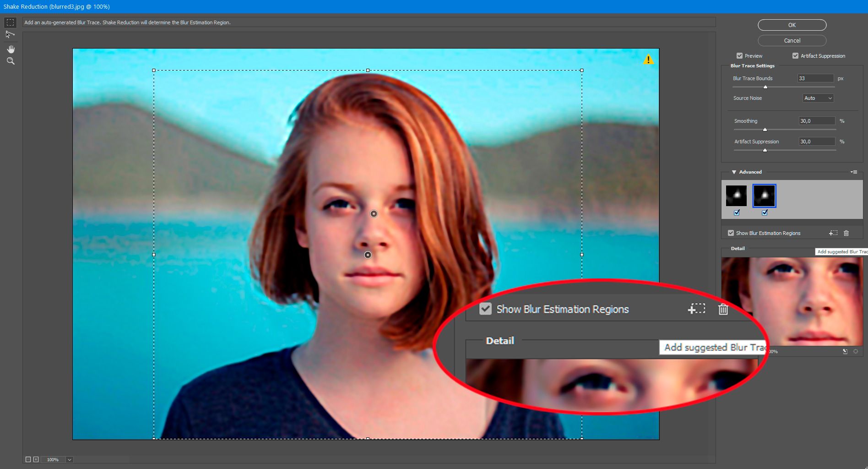This screenshot has height=469, width=868.
Task: Collapse the Advanced section
Action: pyautogui.click(x=734, y=172)
